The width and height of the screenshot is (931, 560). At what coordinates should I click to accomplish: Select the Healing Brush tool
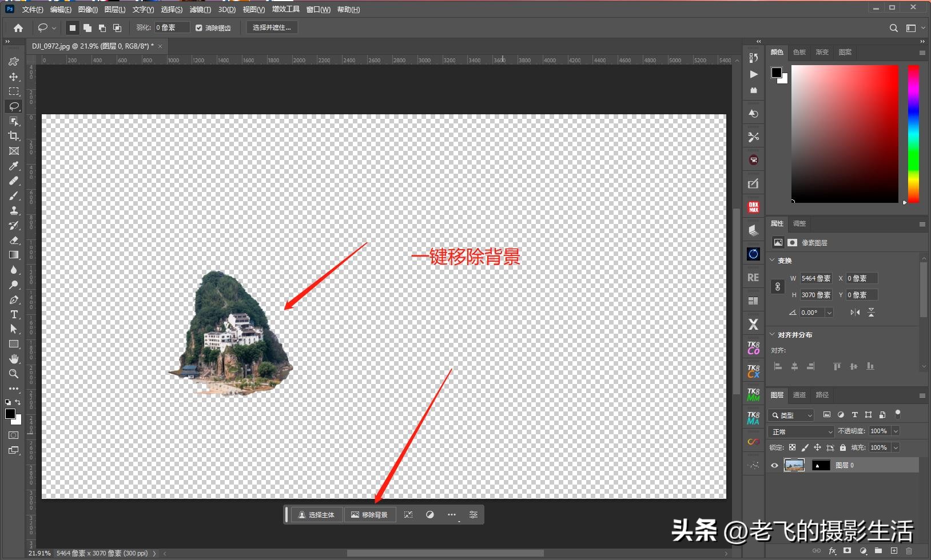(x=14, y=181)
